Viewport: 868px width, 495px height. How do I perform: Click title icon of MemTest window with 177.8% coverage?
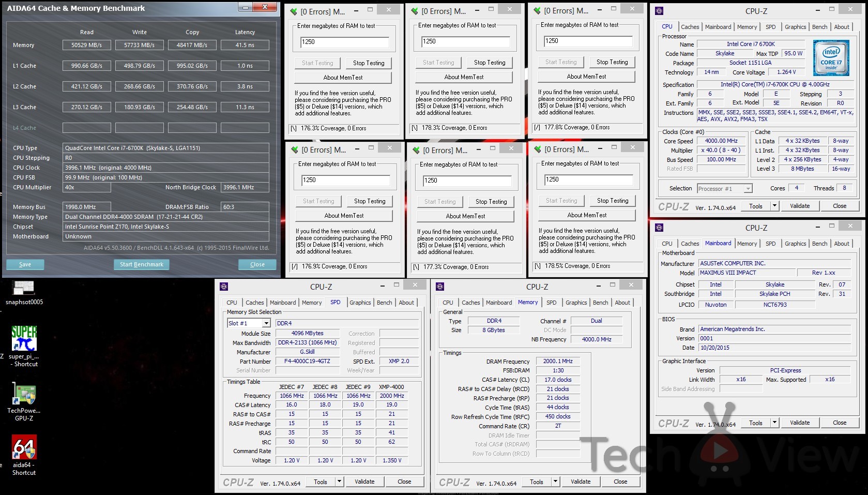[538, 10]
